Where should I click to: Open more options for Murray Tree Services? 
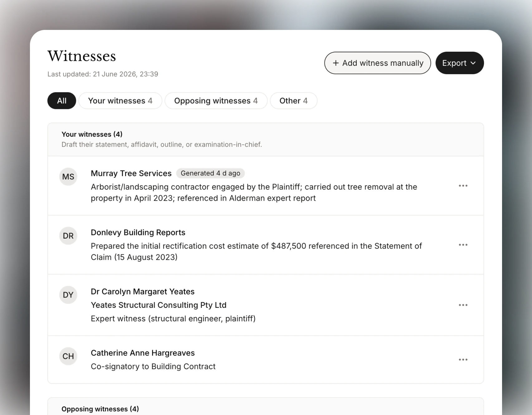[463, 186]
